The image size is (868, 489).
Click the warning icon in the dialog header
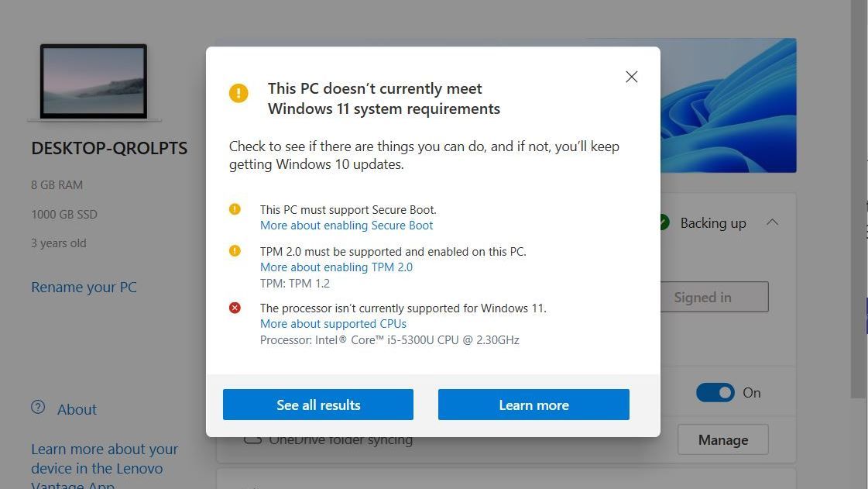pyautogui.click(x=238, y=93)
